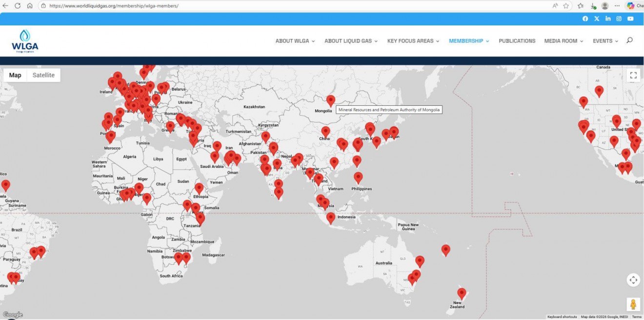Open the map camera controls button
Viewport: 644px width, 320px height.
(633, 280)
